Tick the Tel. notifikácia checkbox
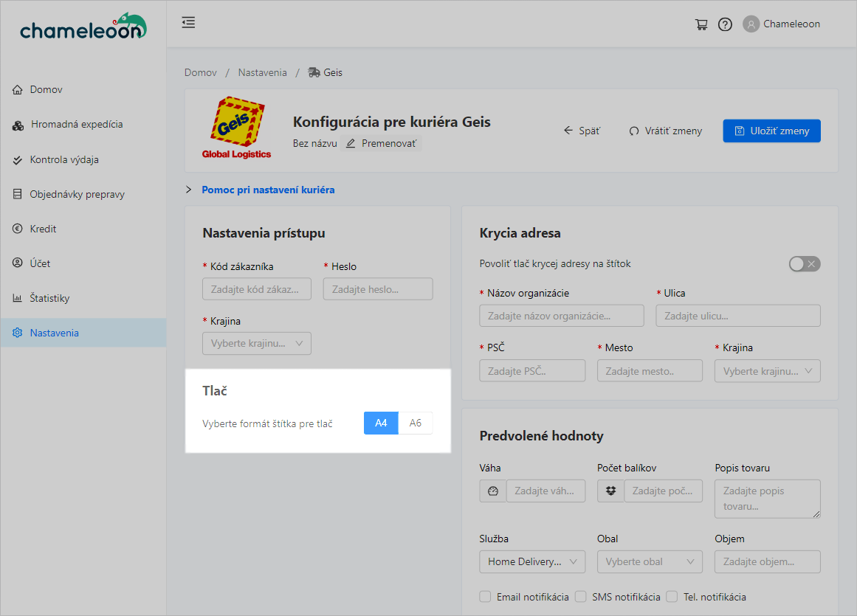This screenshot has width=857, height=616. point(672,597)
